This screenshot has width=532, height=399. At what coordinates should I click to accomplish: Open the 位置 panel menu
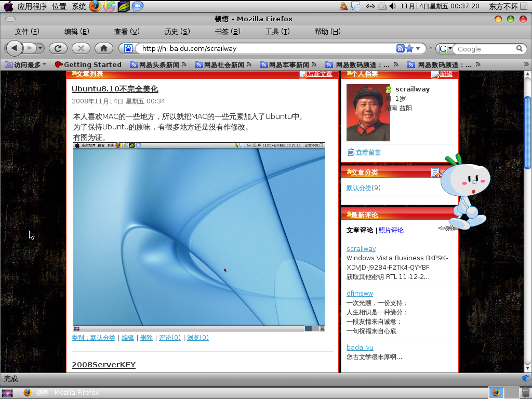click(59, 6)
